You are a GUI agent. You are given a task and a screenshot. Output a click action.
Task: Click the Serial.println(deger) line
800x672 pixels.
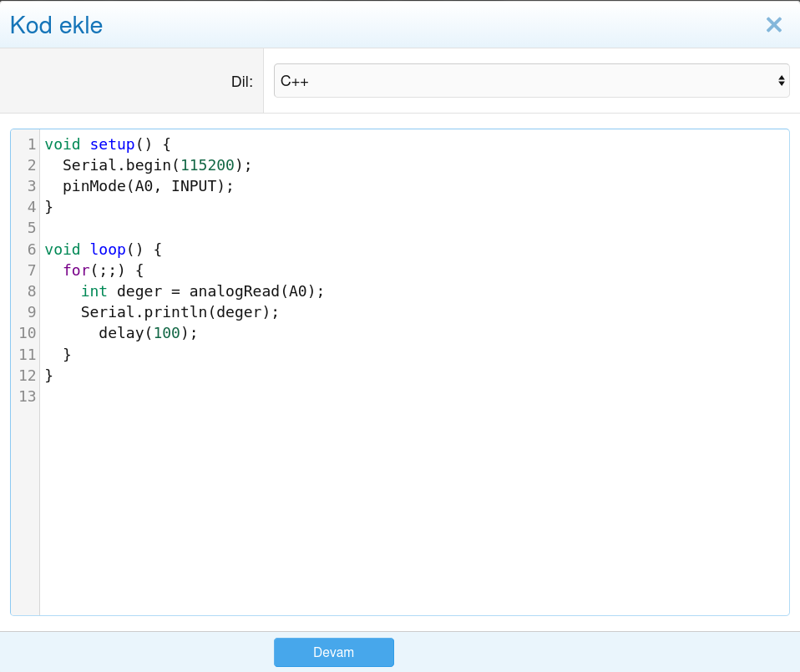click(179, 312)
